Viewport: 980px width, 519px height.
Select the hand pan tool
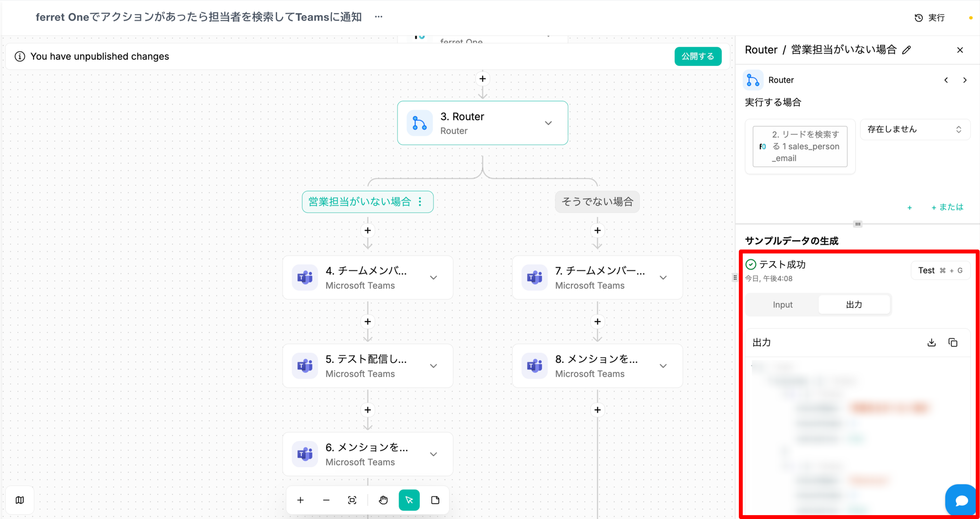coord(383,500)
